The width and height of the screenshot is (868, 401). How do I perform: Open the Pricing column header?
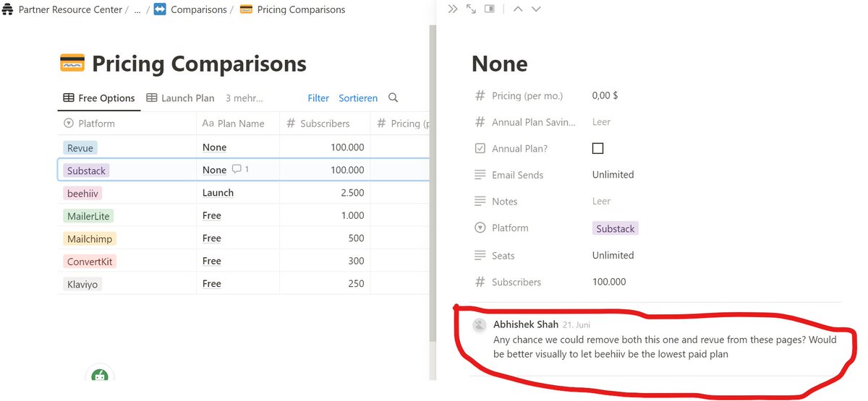point(401,124)
